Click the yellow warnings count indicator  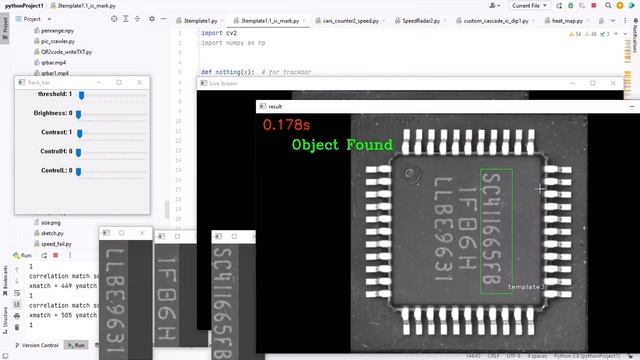pyautogui.click(x=575, y=34)
